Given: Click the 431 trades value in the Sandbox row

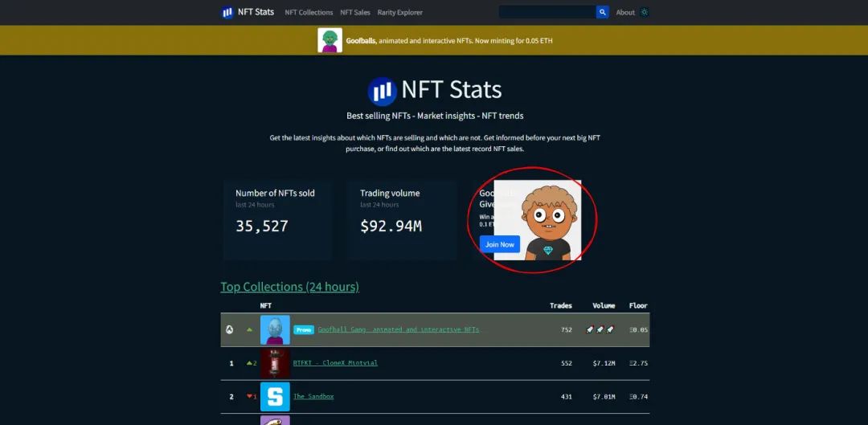Looking at the screenshot, I should coord(567,397).
